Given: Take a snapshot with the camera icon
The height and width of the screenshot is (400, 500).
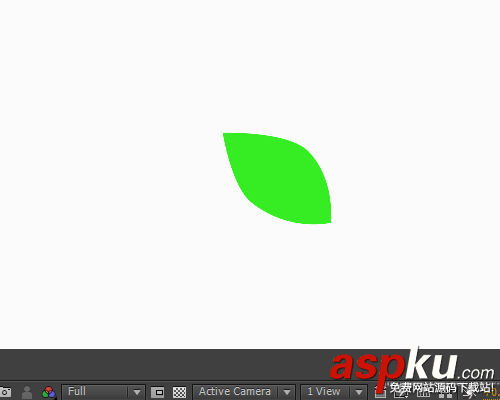Looking at the screenshot, I should pyautogui.click(x=5, y=392).
